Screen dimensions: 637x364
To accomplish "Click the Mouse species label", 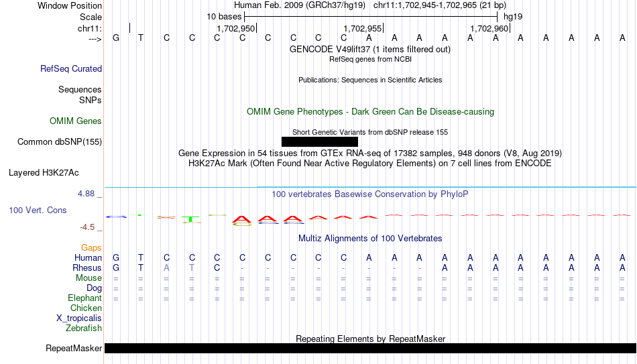I will point(89,278).
